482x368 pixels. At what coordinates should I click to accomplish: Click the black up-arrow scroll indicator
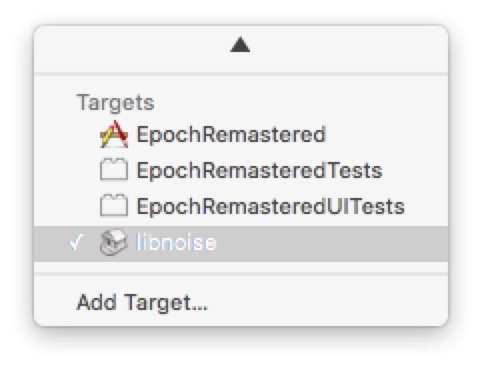tap(240, 45)
